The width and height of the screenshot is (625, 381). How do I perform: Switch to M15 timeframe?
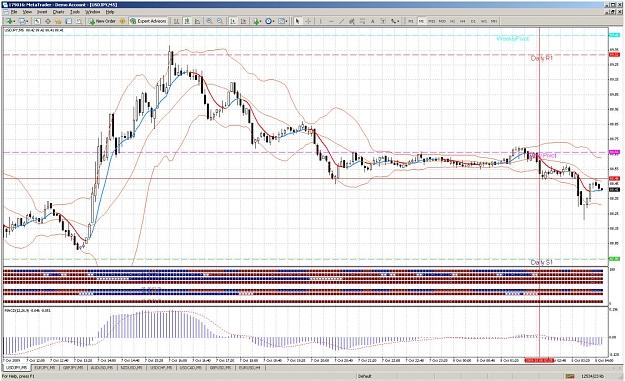pyautogui.click(x=432, y=21)
